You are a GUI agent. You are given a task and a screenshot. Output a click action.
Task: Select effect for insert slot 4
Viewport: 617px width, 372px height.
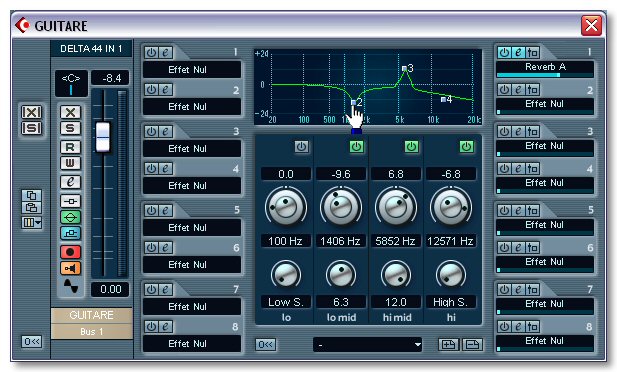click(192, 186)
